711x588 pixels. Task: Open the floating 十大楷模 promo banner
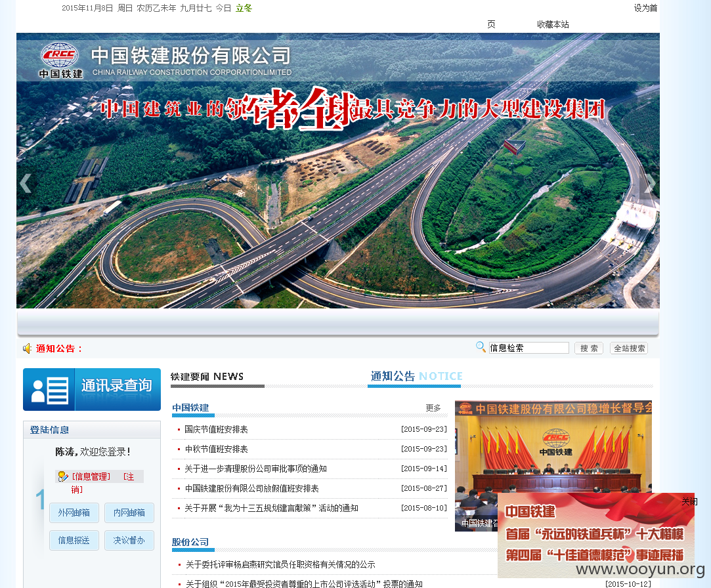[x=596, y=535]
